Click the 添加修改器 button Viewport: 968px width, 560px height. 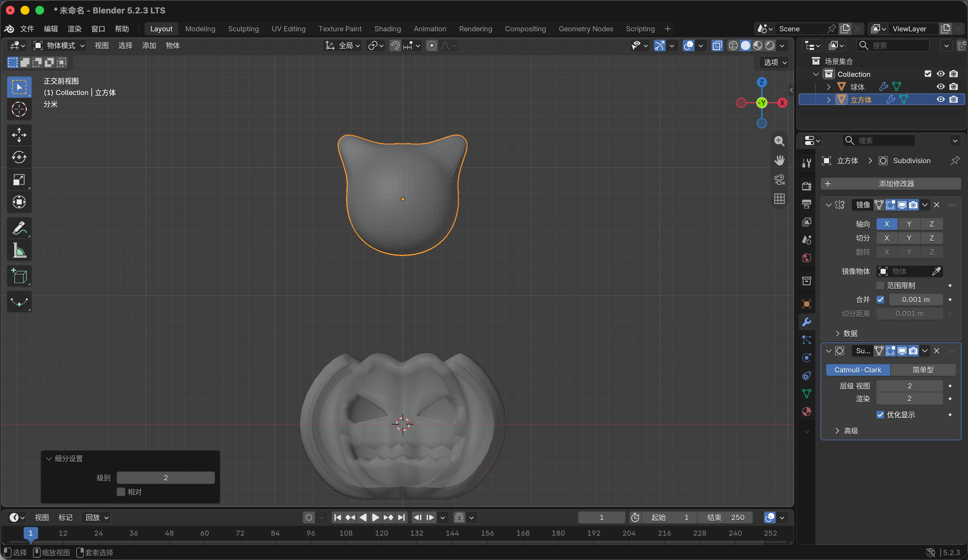coord(891,184)
